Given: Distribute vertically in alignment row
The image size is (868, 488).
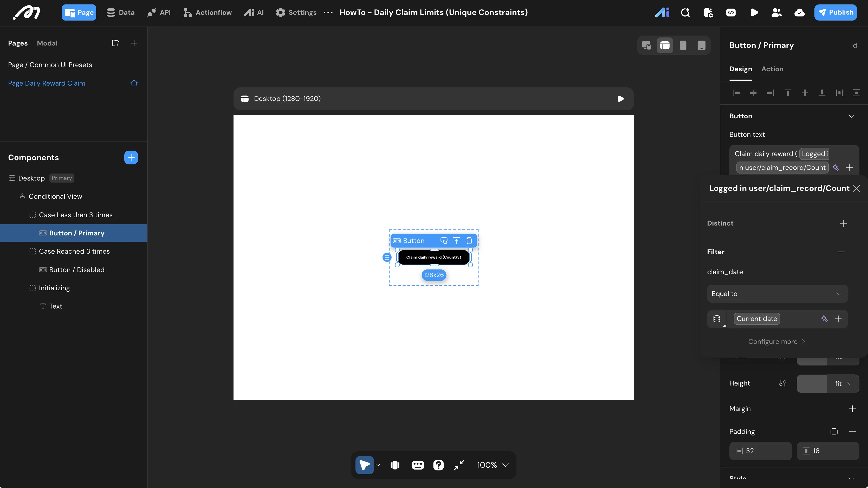Looking at the screenshot, I should 856,93.
